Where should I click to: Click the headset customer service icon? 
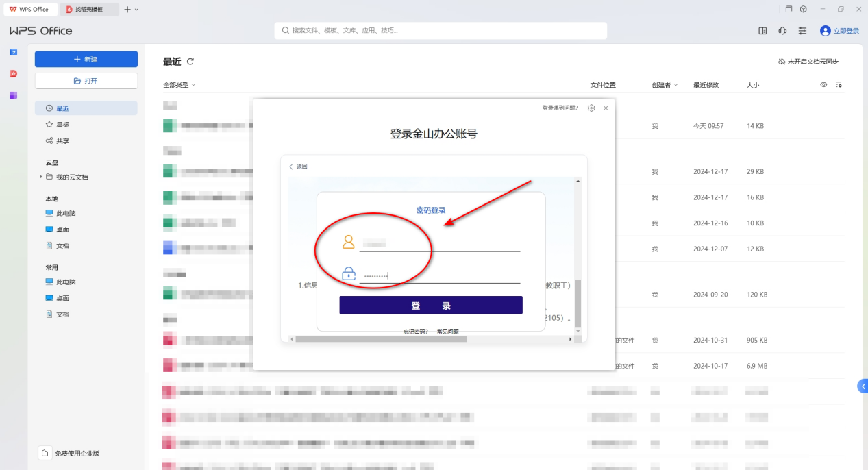(x=782, y=31)
